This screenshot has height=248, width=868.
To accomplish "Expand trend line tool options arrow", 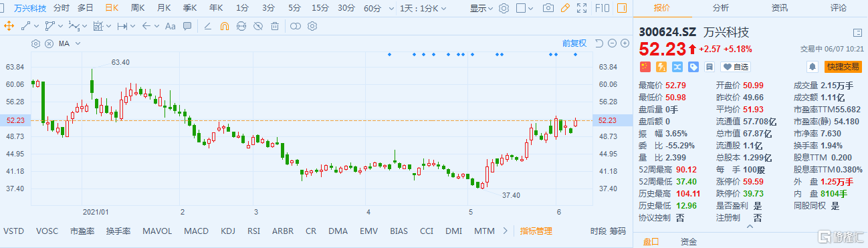I will coord(36,26).
